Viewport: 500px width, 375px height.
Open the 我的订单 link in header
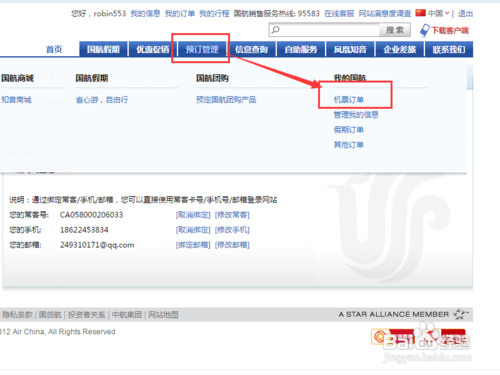point(180,13)
